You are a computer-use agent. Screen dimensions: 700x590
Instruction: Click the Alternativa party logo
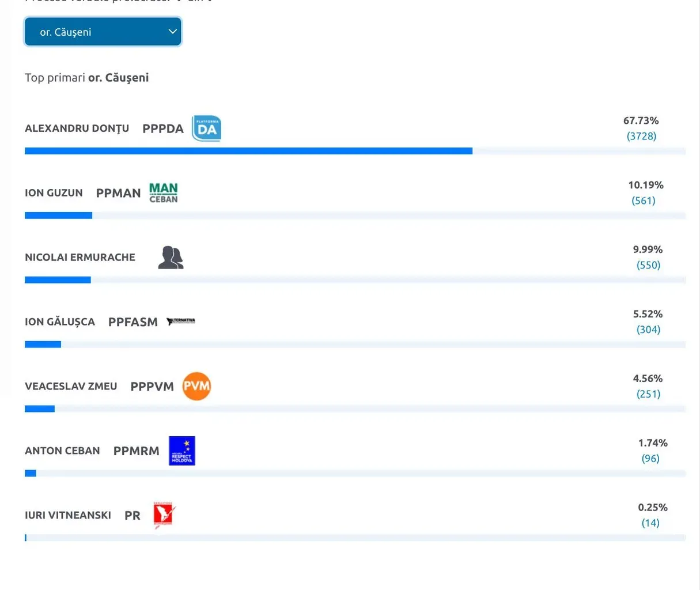[x=181, y=322]
